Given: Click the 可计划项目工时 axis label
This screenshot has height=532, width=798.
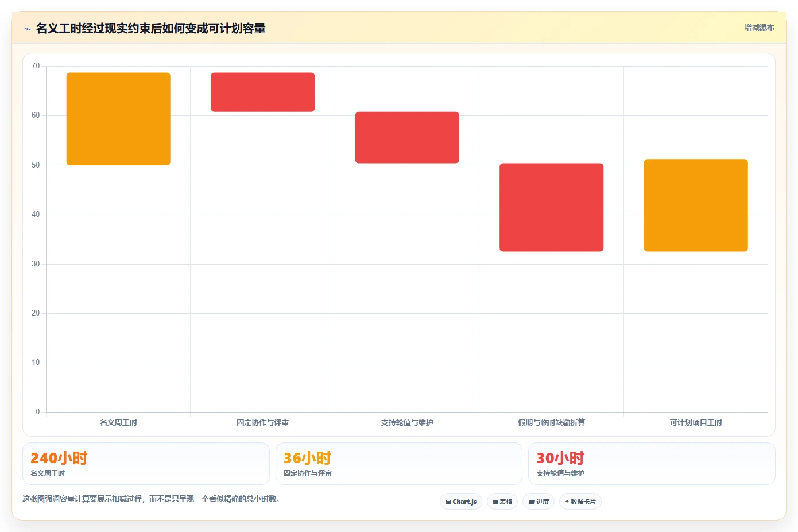Looking at the screenshot, I should [696, 422].
